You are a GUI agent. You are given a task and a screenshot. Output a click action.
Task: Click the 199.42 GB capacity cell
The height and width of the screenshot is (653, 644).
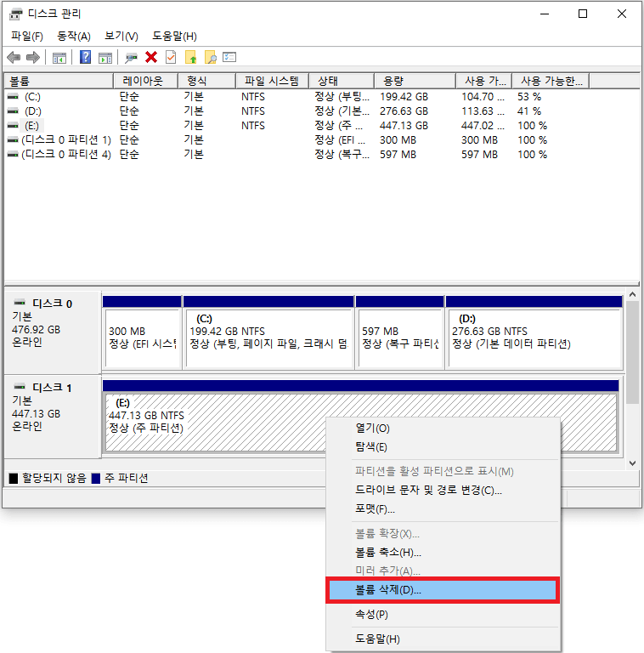click(404, 97)
